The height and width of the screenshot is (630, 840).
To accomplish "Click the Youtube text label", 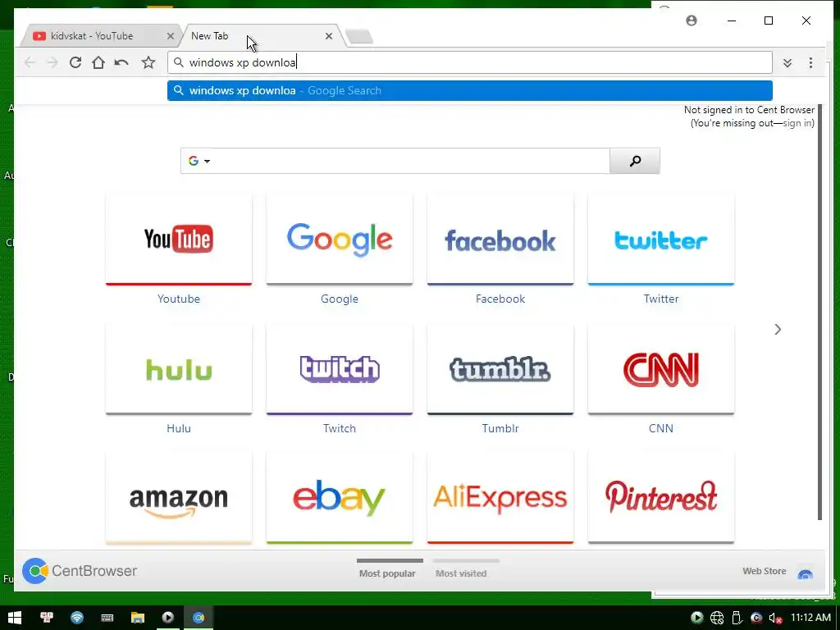I will point(178,299).
